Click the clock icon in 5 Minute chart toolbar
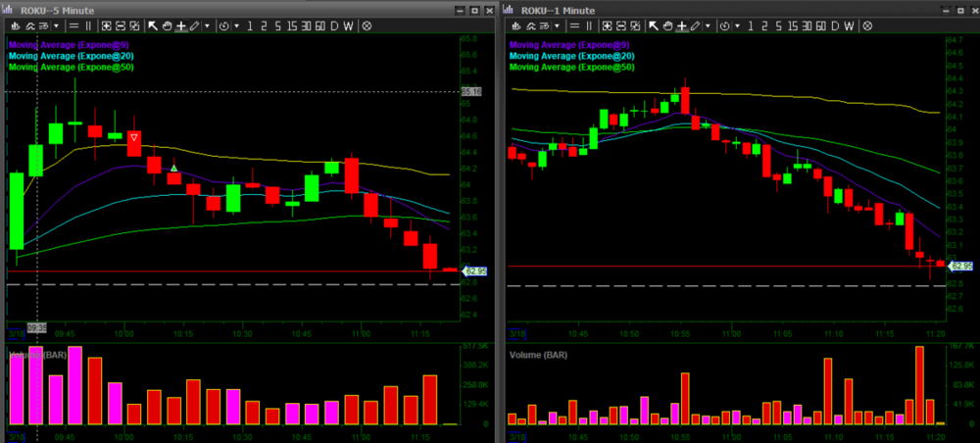 point(225,25)
